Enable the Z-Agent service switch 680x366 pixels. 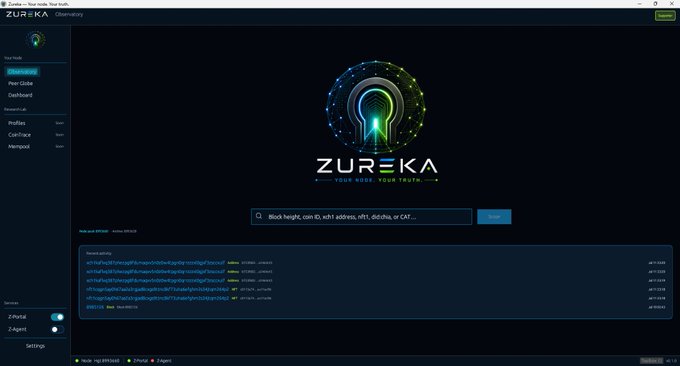pyautogui.click(x=57, y=330)
